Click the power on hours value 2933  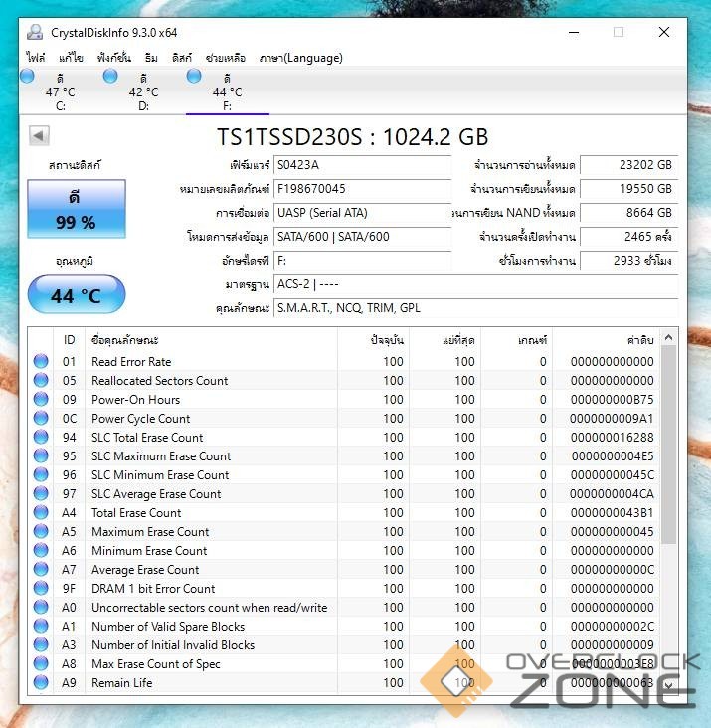628,261
